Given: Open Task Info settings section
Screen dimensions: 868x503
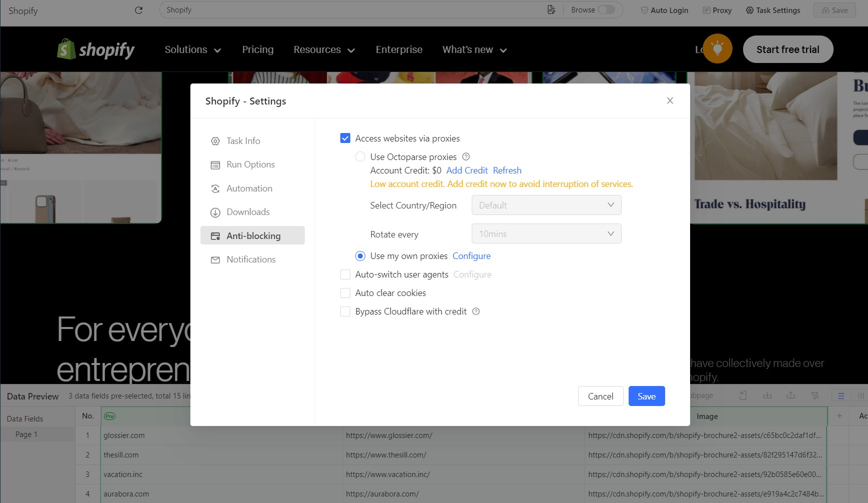Looking at the screenshot, I should click(x=252, y=141).
